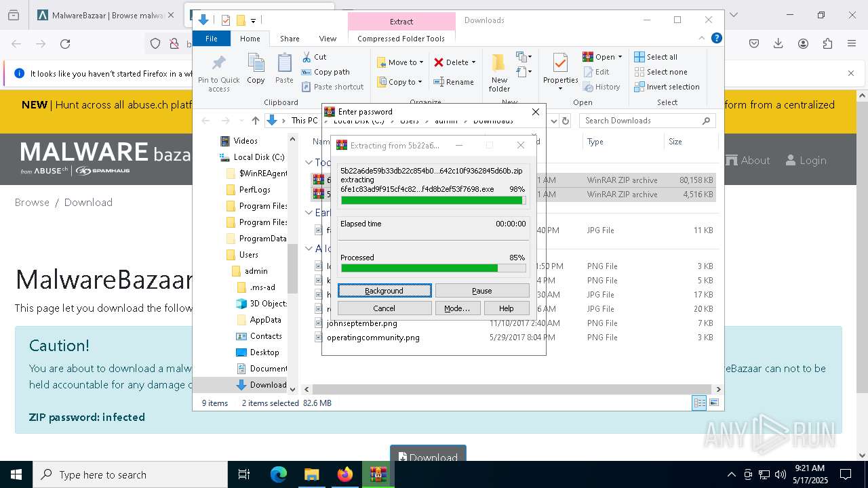Expand address bar history dropdown
Screen dimensions: 868x488
(x=553, y=121)
